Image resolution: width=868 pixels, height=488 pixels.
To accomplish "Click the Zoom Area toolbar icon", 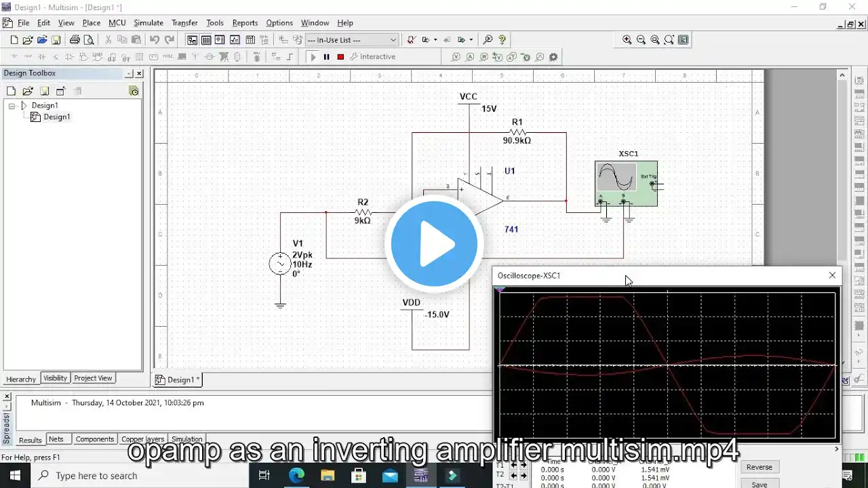I will pyautogui.click(x=655, y=40).
